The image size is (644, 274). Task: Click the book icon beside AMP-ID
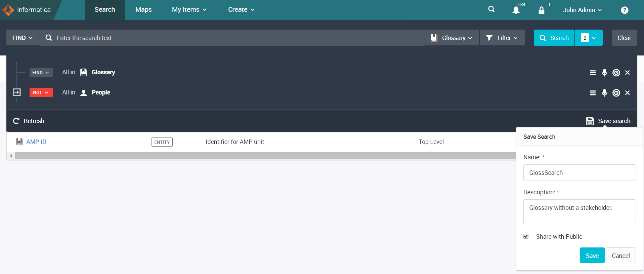(x=19, y=142)
